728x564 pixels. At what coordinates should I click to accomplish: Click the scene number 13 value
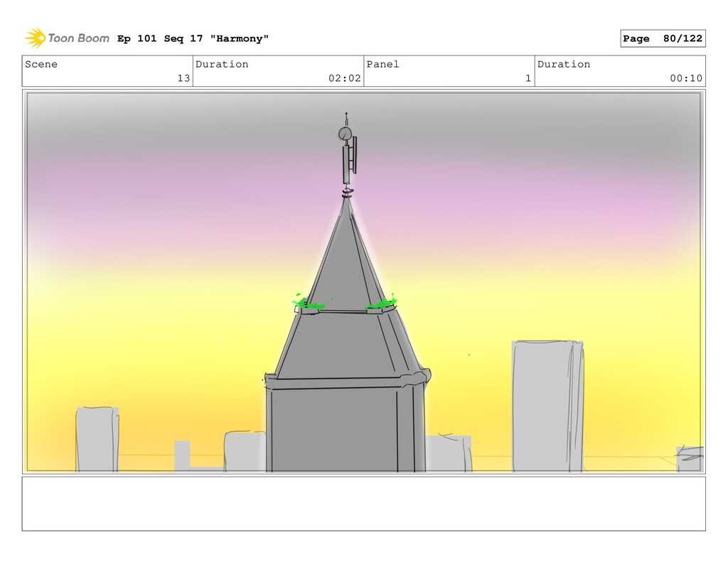(183, 78)
